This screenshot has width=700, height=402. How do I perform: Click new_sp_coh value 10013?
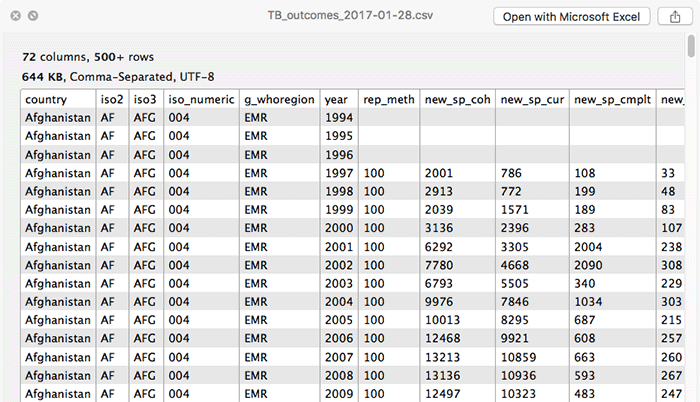(x=442, y=320)
